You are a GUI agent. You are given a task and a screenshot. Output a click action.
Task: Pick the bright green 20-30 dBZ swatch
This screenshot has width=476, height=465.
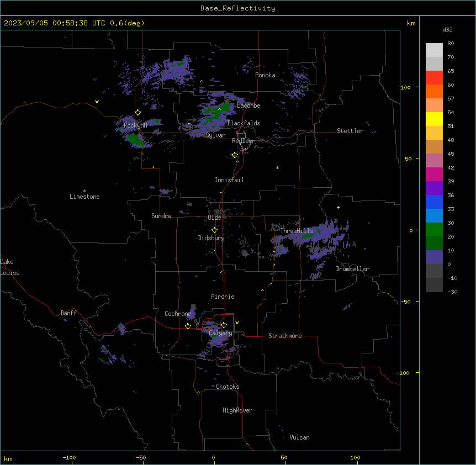pyautogui.click(x=434, y=230)
